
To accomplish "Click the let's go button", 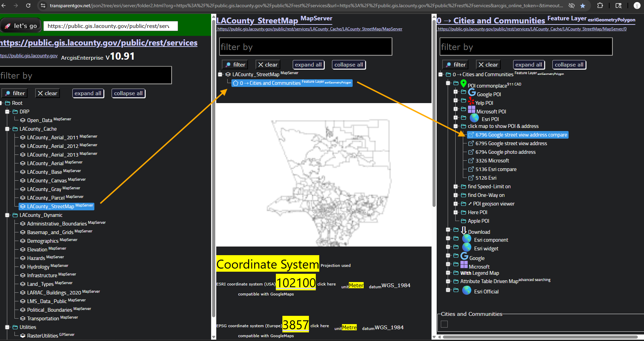I will [21, 26].
